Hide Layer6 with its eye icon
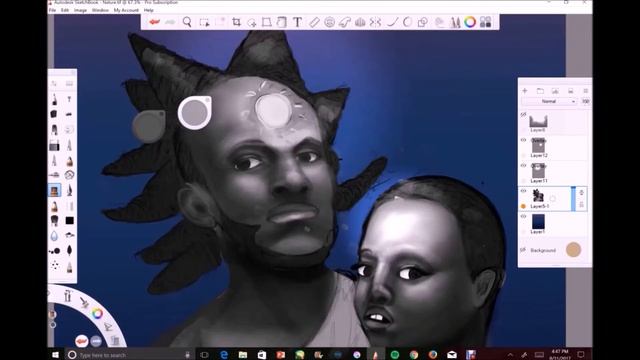The width and height of the screenshot is (640, 360). coord(524,115)
